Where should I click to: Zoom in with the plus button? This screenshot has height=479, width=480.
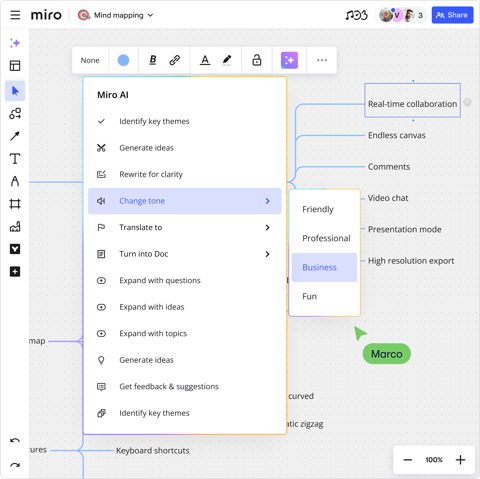[x=460, y=460]
